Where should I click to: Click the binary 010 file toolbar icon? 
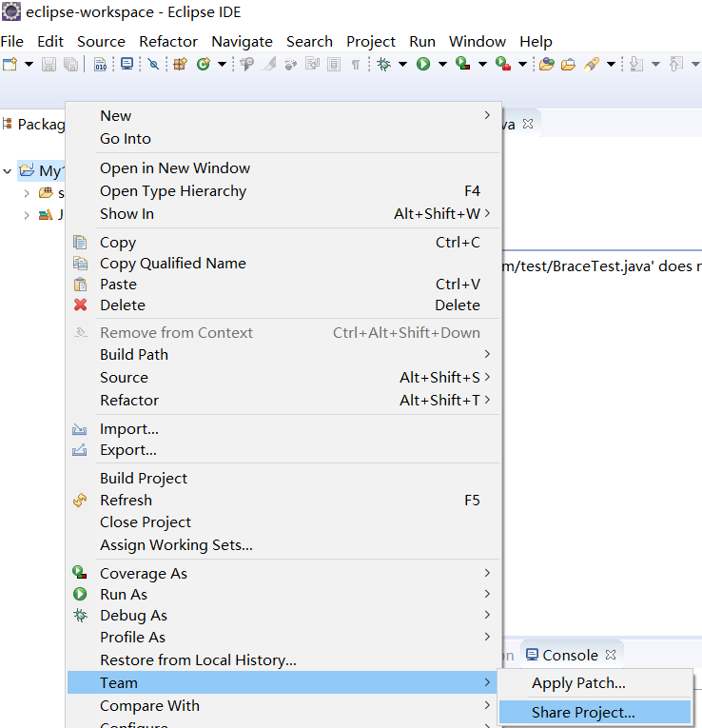(x=100, y=64)
